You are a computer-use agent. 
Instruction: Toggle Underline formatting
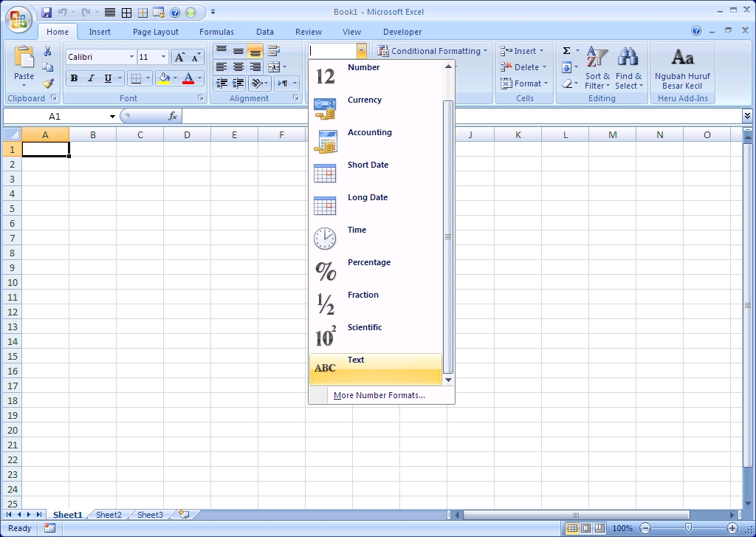coord(108,78)
